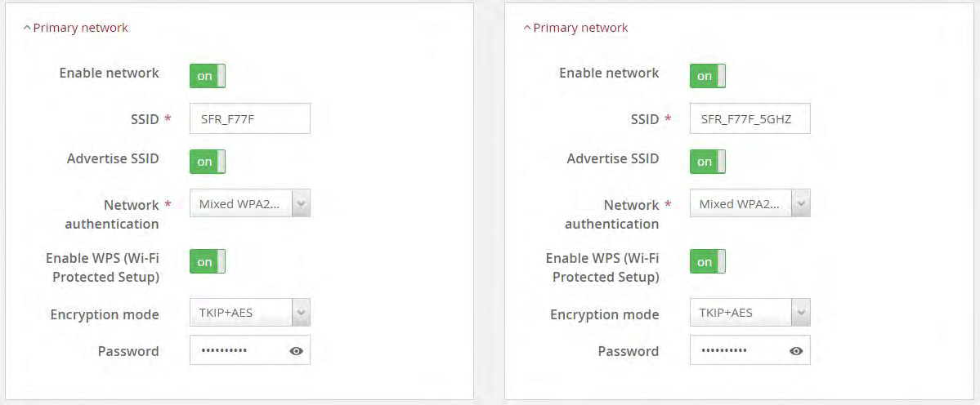This screenshot has width=980, height=405.
Task: Open right Encryption mode TKIP+AES dropdown
Action: coord(750,312)
